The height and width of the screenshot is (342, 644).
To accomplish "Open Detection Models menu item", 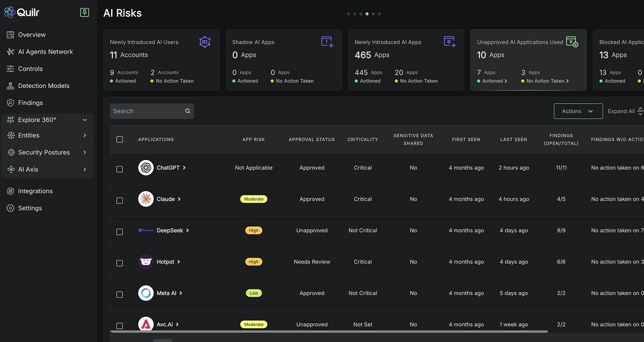I will pos(43,86).
